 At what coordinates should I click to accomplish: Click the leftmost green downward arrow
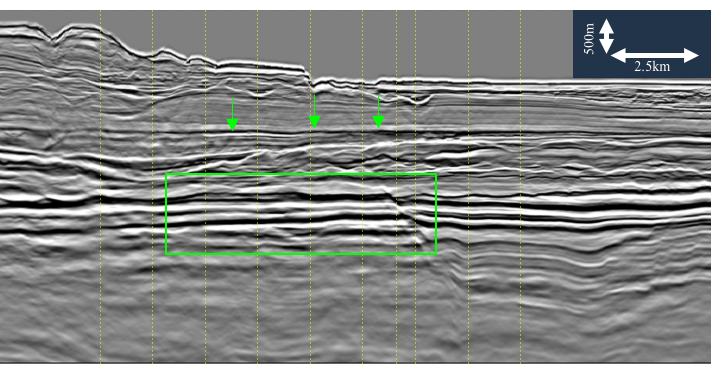click(x=233, y=114)
